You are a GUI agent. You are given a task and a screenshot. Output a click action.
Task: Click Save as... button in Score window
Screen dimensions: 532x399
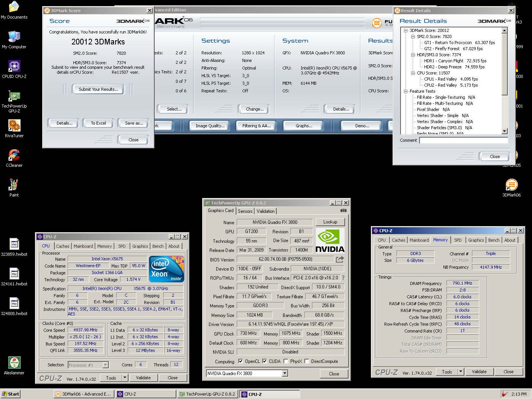point(134,123)
